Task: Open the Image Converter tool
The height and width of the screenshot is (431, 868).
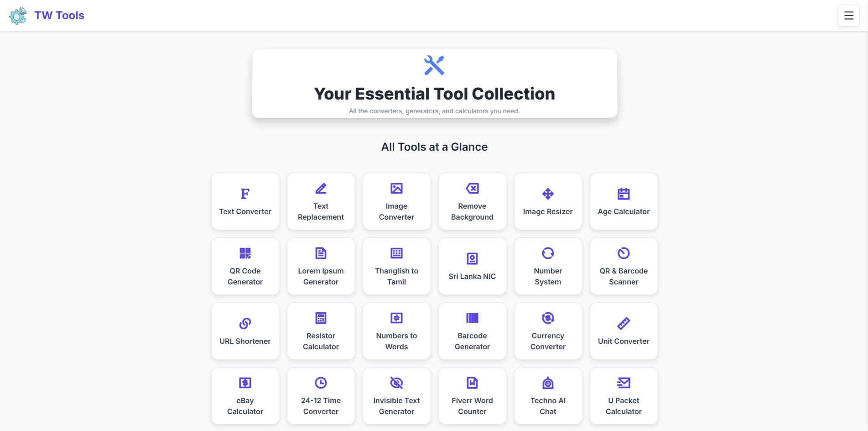Action: pyautogui.click(x=396, y=201)
